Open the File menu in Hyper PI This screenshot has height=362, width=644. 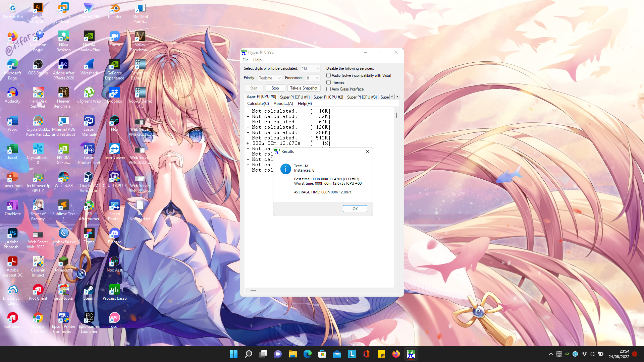pos(246,60)
